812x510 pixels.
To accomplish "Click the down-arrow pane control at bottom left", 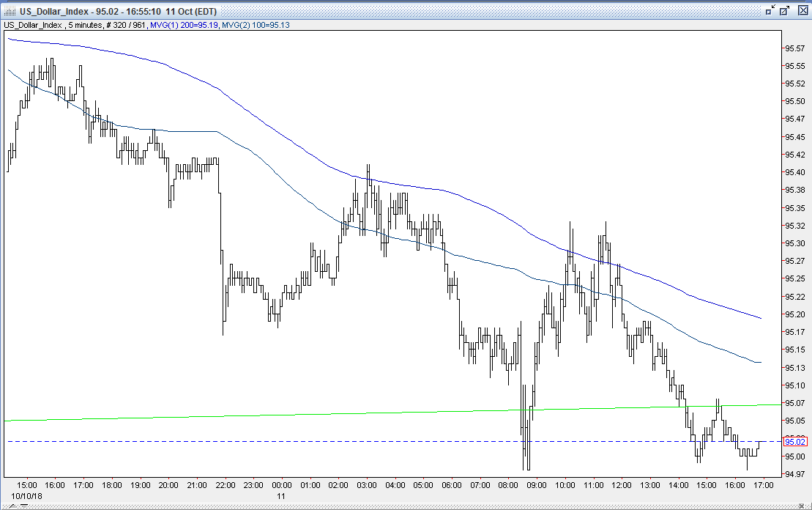I will [x=23, y=506].
